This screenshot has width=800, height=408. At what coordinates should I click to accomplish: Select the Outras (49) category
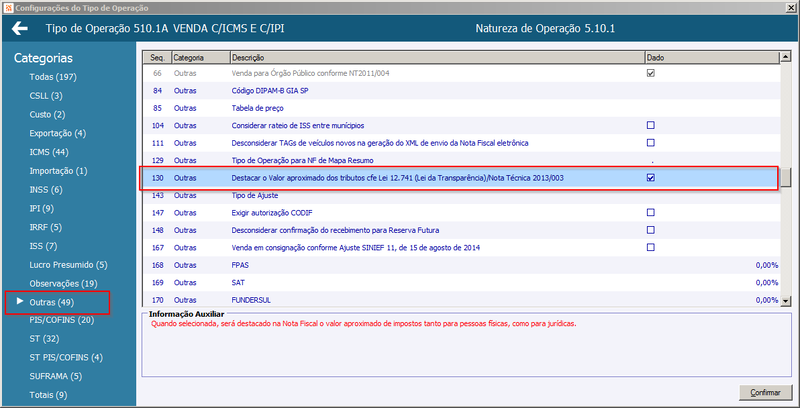click(x=52, y=302)
